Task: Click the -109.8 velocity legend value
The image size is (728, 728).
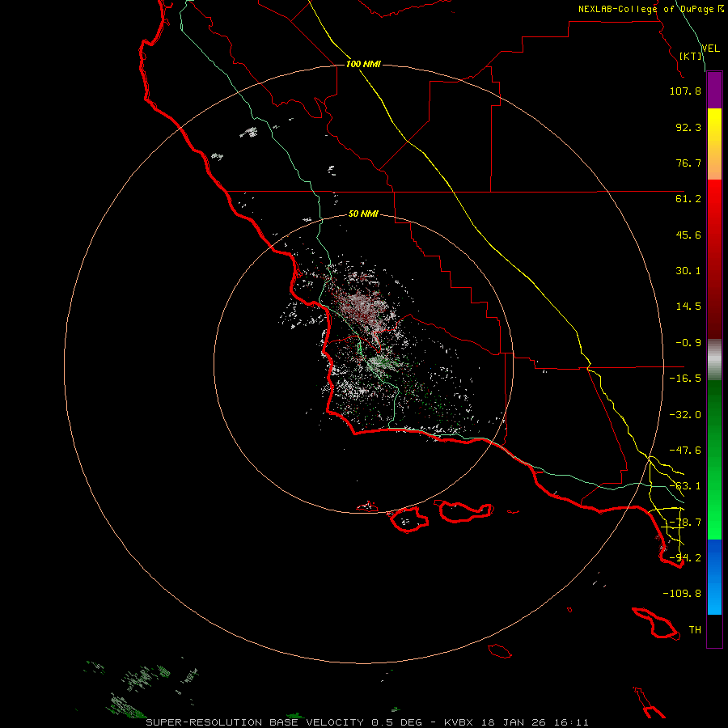Action: (682, 594)
